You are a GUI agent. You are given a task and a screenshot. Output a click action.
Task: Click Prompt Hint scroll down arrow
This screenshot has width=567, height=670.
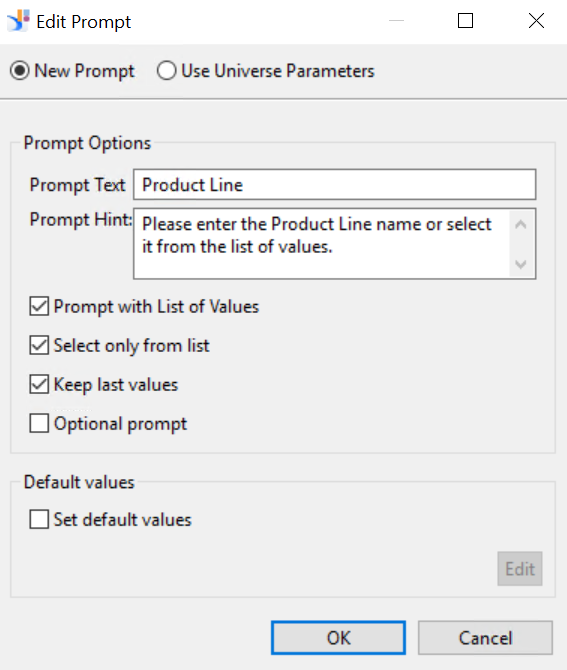[x=521, y=264]
